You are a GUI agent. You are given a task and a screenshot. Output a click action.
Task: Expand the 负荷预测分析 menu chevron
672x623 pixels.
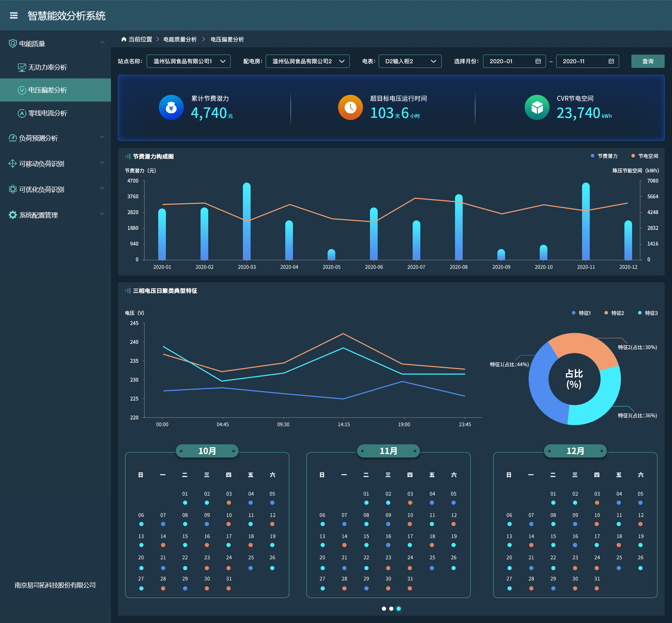tap(102, 137)
